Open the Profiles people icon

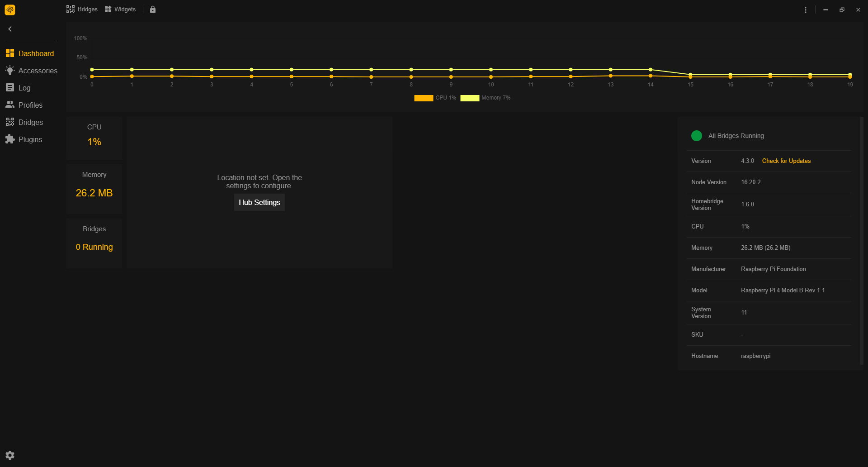(x=10, y=105)
